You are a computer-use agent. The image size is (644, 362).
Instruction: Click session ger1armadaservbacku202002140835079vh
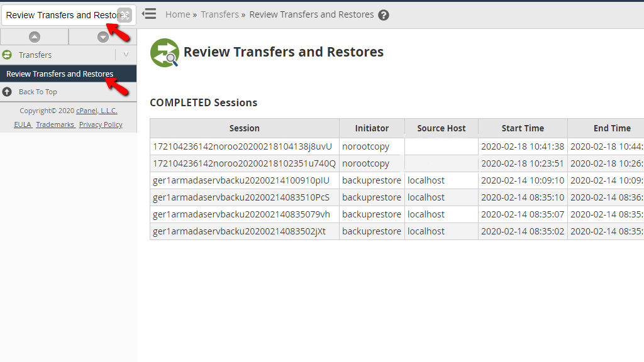click(x=241, y=214)
